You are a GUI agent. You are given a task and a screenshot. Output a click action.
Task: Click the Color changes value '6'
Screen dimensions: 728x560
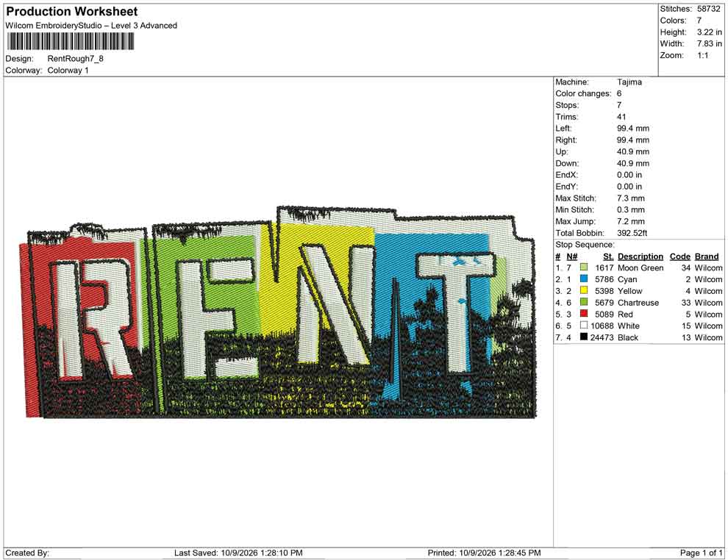[x=619, y=94]
